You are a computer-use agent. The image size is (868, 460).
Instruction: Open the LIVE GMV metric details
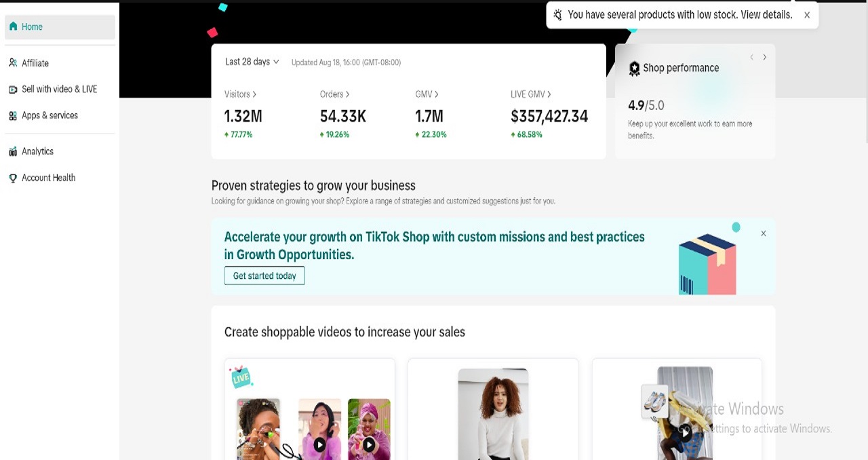531,94
